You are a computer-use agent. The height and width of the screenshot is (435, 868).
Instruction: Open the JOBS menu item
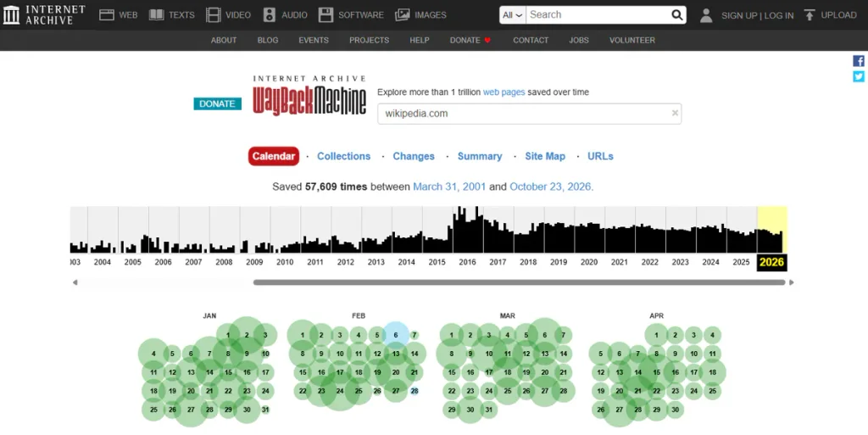tap(579, 40)
